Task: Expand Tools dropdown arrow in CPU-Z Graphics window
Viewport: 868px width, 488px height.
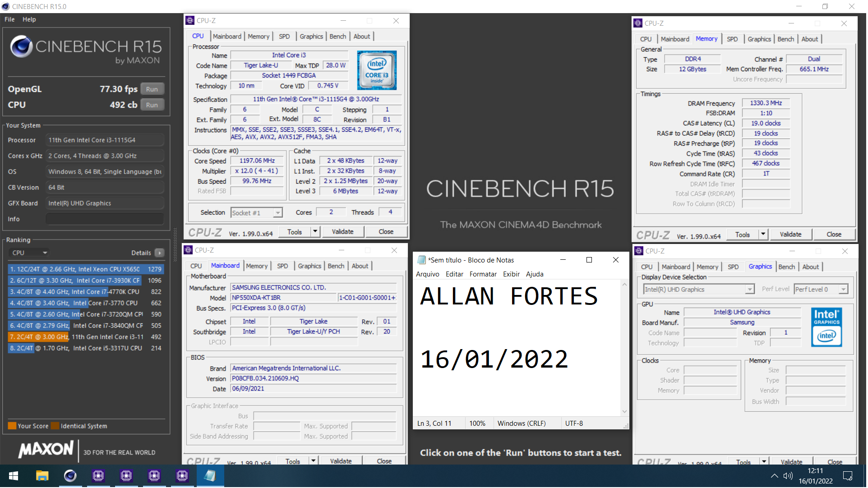Action: (765, 462)
